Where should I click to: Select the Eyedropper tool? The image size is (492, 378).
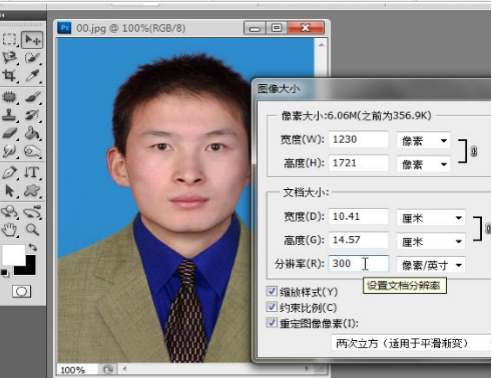(x=32, y=75)
